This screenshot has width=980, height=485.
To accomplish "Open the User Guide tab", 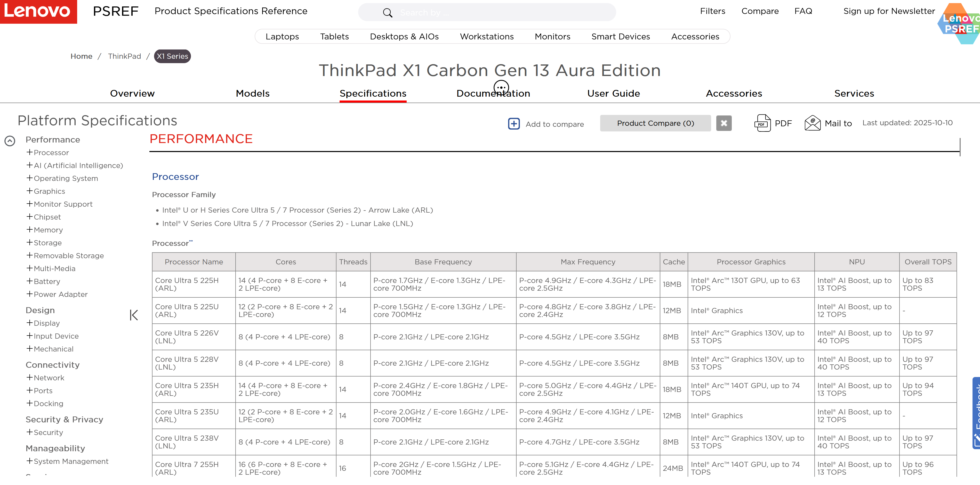I will click(613, 94).
